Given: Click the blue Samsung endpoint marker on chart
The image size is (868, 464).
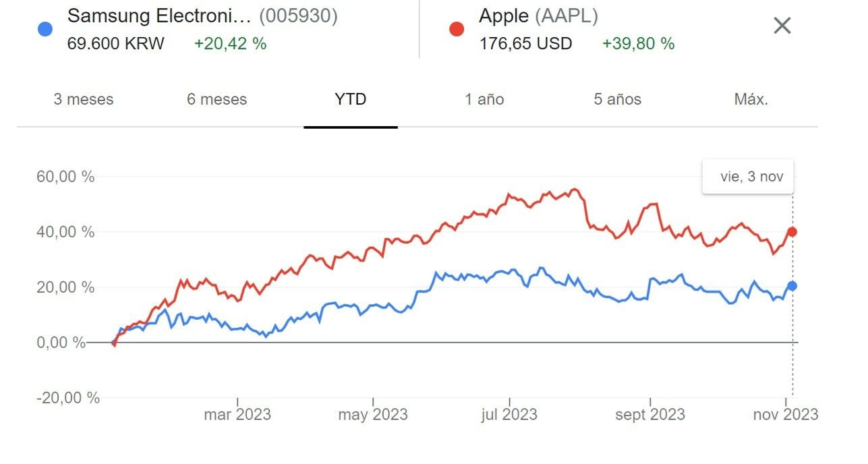Looking at the screenshot, I should click(x=792, y=286).
